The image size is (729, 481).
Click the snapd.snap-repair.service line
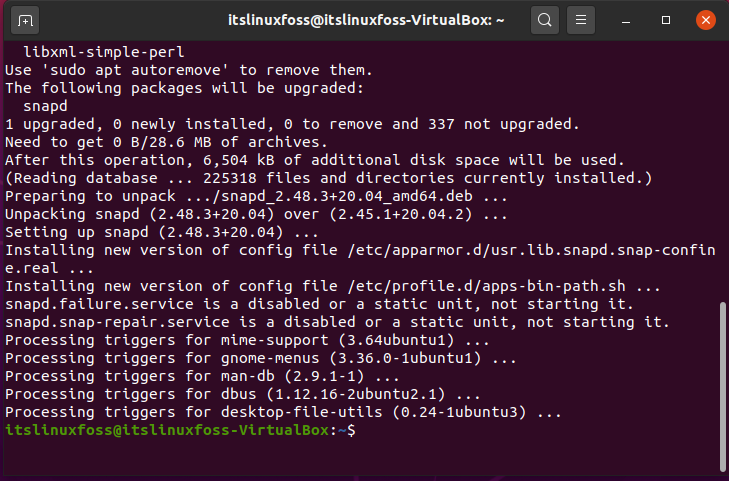click(337, 322)
